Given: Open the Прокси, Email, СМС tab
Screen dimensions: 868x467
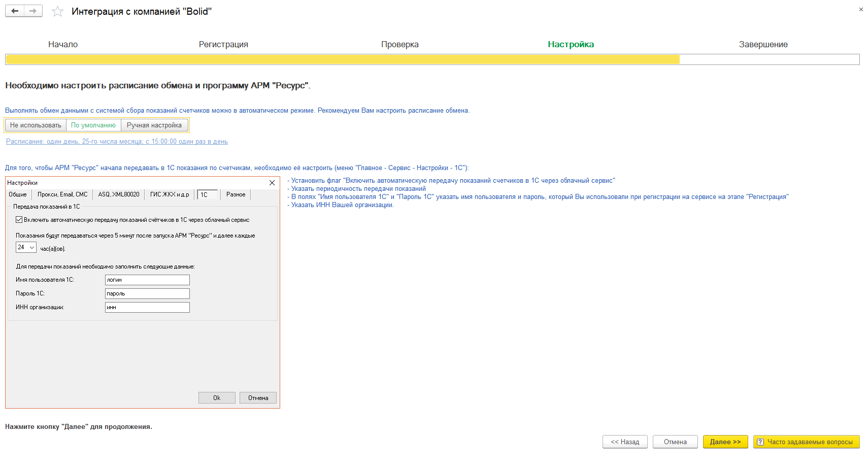Looking at the screenshot, I should click(62, 194).
